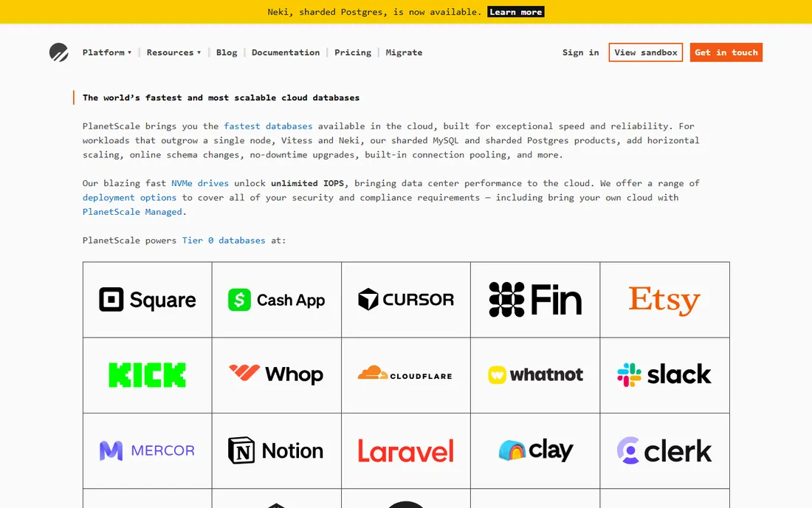Viewport: 812px width, 508px height.
Task: Click Learn more in the Neki banner
Action: [x=516, y=12]
